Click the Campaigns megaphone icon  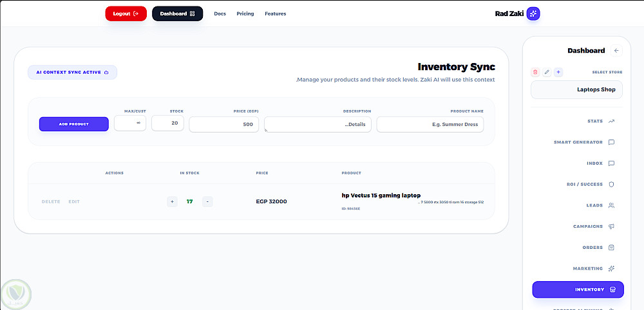[x=611, y=226]
